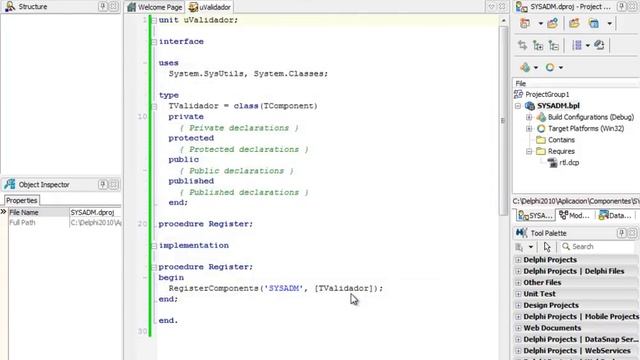Click Tool Palette pointer arrow icon
This screenshot has width=640, height=360.
pos(547,247)
